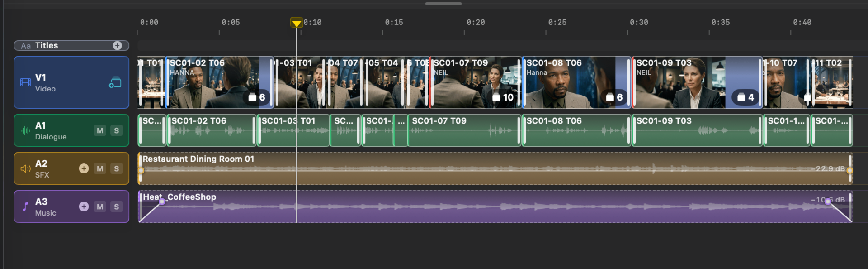Mute the A1 Dialogue track

(100, 130)
